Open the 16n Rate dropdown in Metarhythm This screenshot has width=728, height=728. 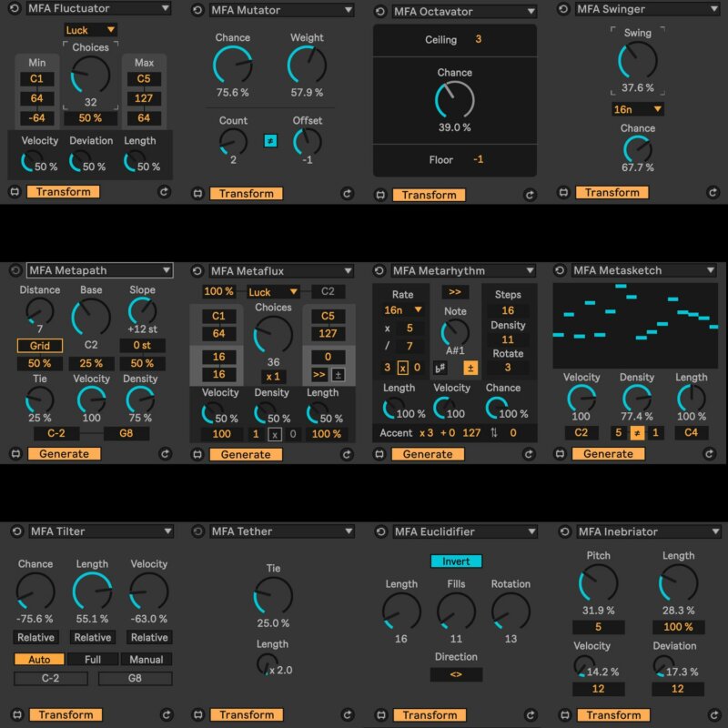tap(402, 309)
